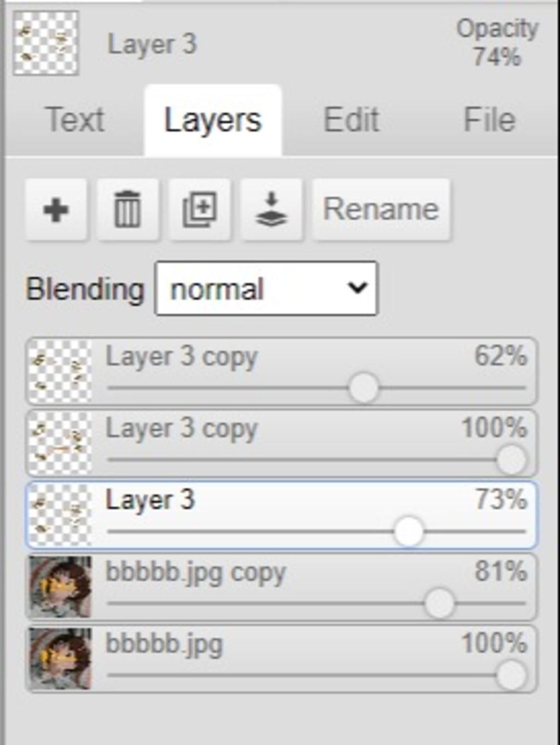Select the Layers tab

tap(213, 120)
